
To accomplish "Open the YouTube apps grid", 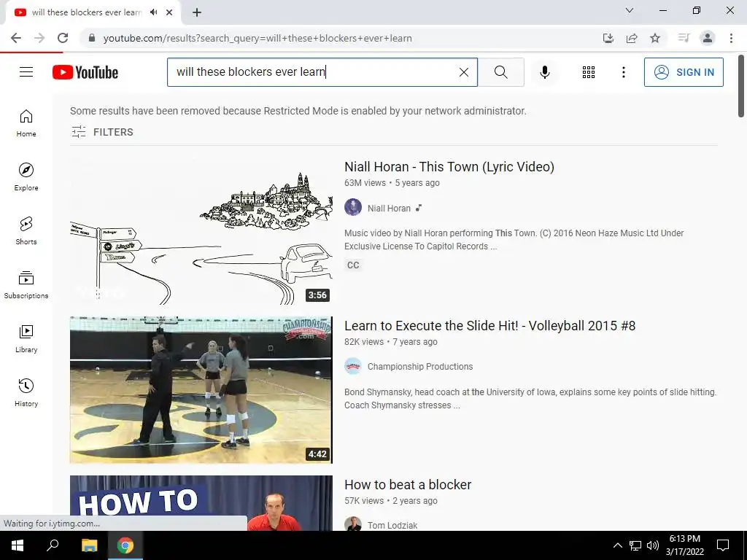I will click(589, 72).
